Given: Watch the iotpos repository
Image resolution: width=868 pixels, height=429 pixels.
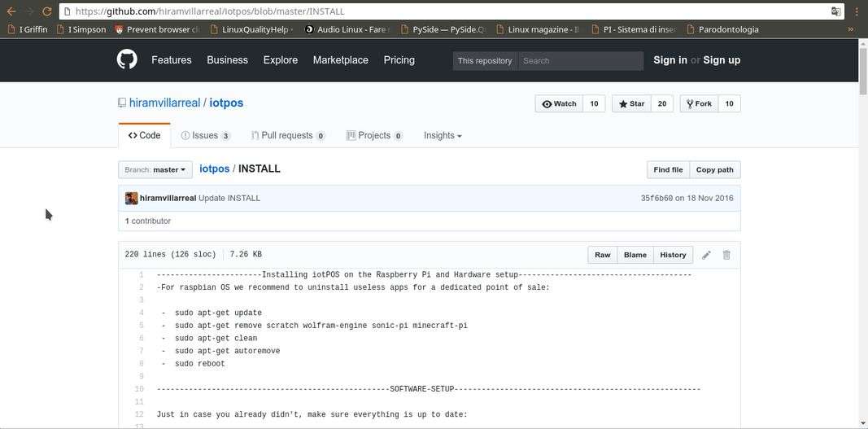Looking at the screenshot, I should coord(559,103).
